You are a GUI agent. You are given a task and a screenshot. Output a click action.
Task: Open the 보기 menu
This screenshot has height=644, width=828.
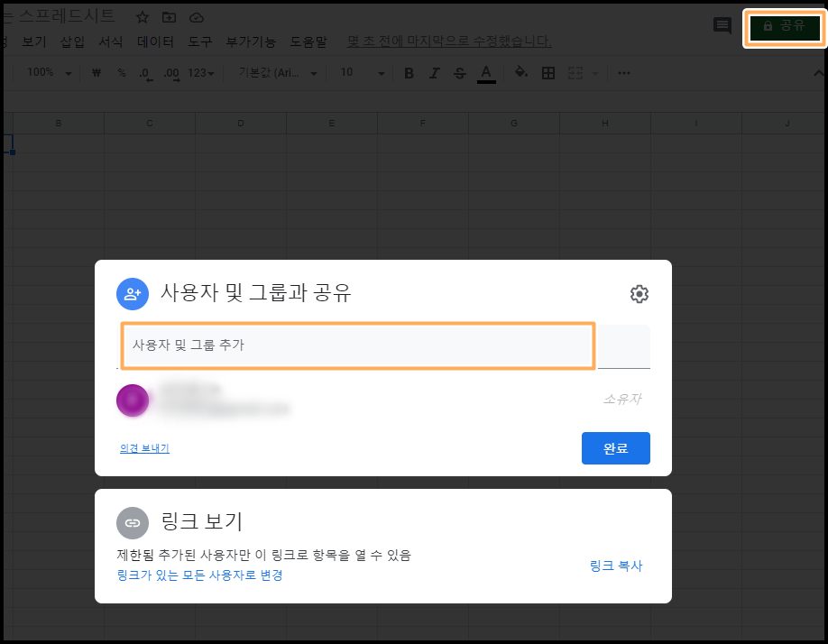tap(34, 41)
